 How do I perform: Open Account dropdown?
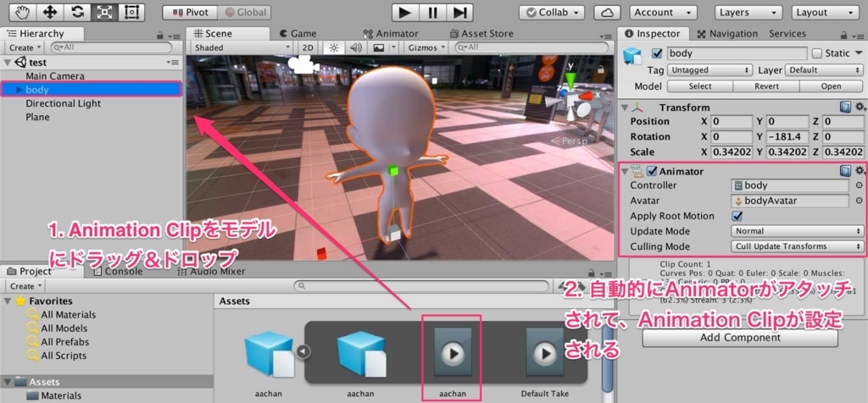tap(663, 12)
